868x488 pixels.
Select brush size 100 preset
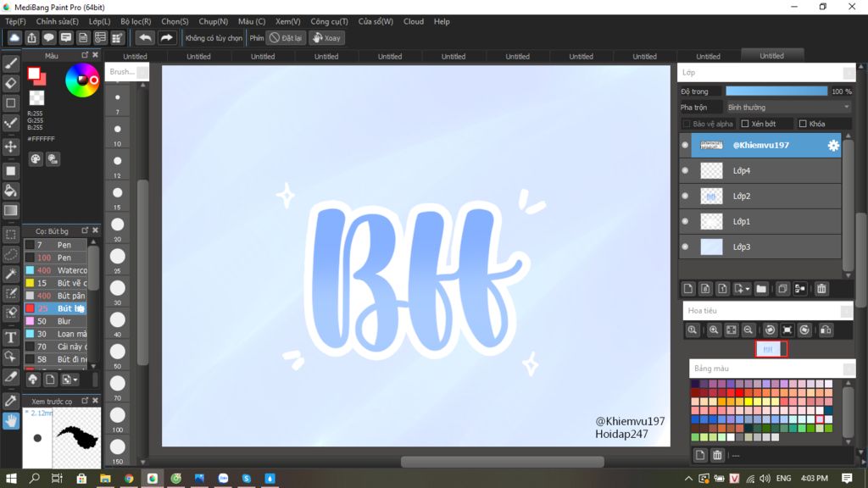117,419
